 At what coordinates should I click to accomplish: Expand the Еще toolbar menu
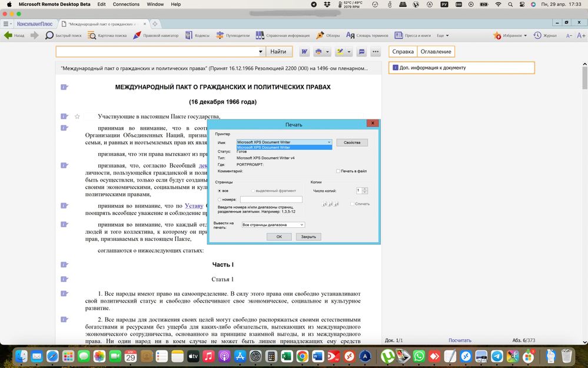coord(443,36)
